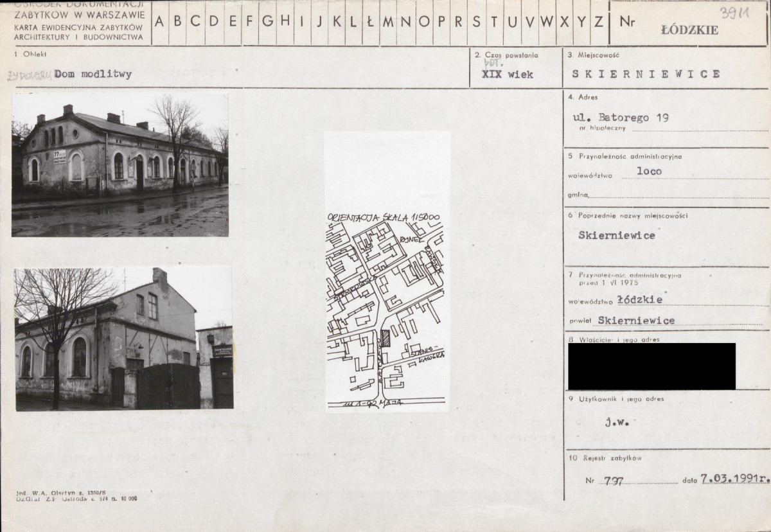Open the top photo of the prayer house
This screenshot has width=771, height=532.
pos(120,164)
